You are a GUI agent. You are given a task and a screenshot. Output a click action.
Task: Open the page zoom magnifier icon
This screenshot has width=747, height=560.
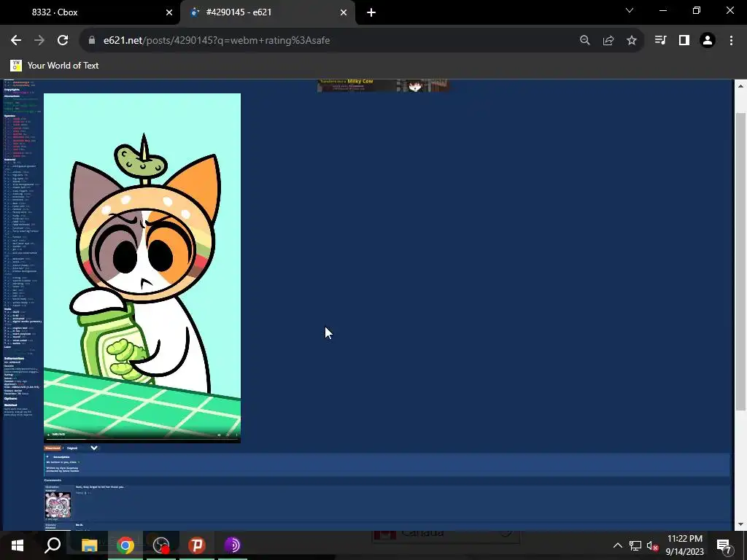tap(585, 41)
